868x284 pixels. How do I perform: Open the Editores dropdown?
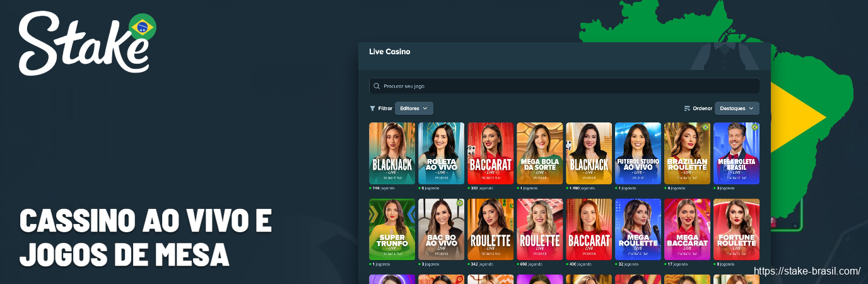414,108
